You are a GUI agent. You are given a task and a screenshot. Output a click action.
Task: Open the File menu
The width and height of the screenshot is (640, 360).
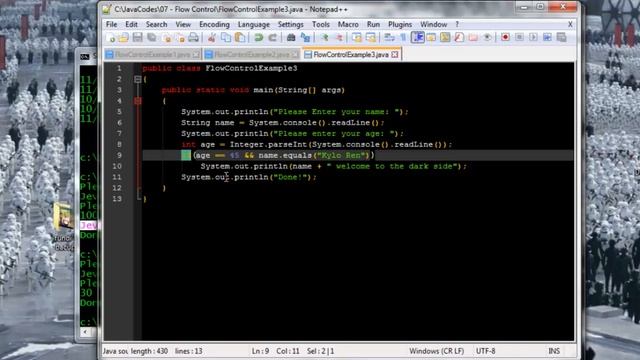coord(111,24)
